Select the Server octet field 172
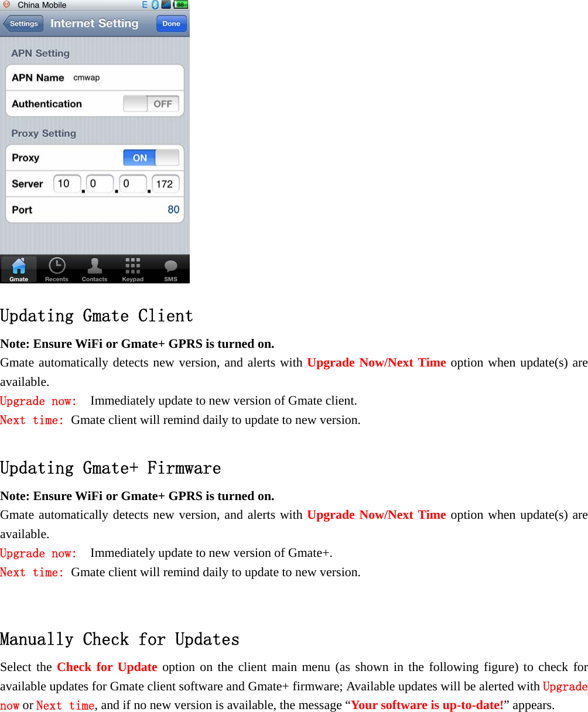 pyautogui.click(x=166, y=184)
